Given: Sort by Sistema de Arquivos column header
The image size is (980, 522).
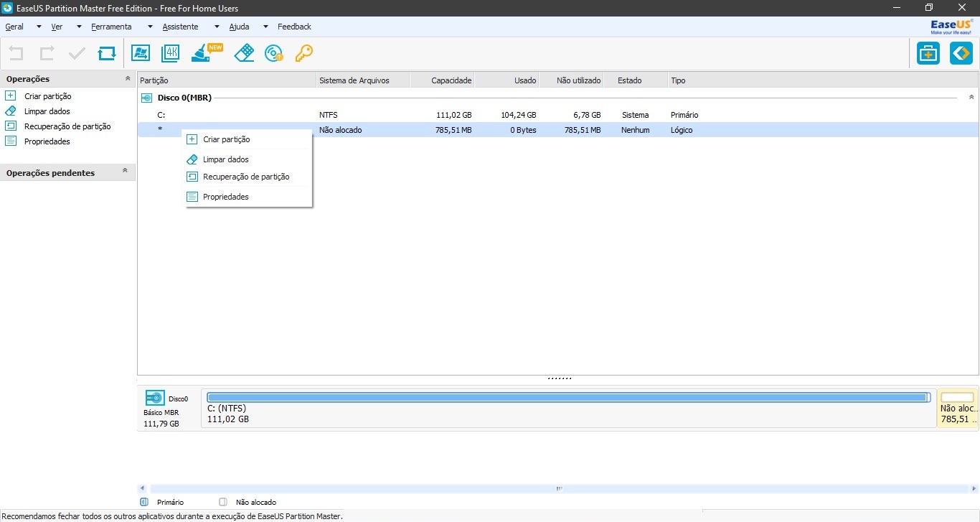Looking at the screenshot, I should click(x=363, y=80).
